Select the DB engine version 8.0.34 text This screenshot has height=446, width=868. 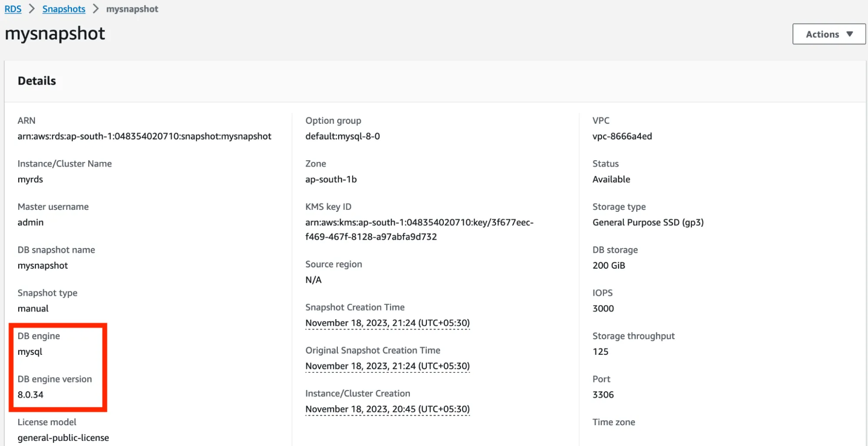pos(30,394)
